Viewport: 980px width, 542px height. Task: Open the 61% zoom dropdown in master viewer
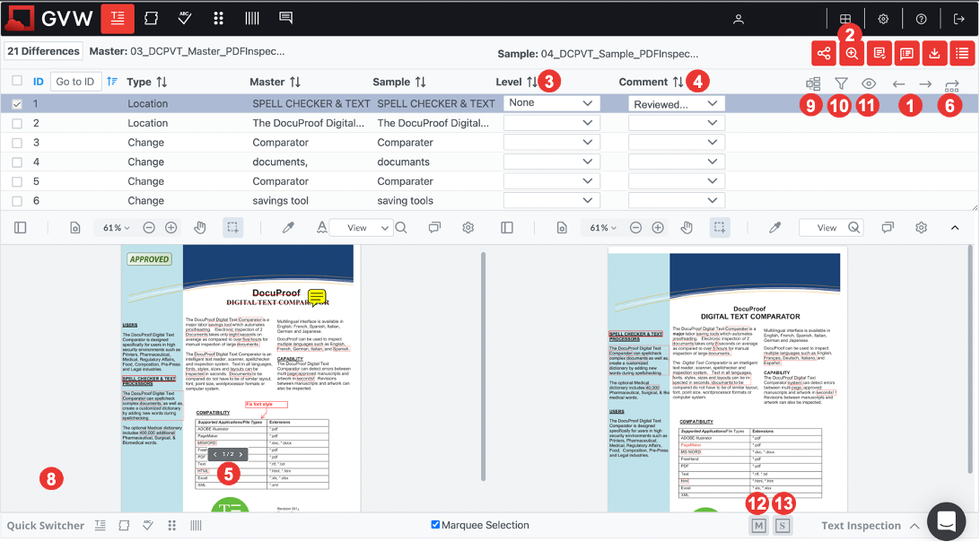click(116, 228)
